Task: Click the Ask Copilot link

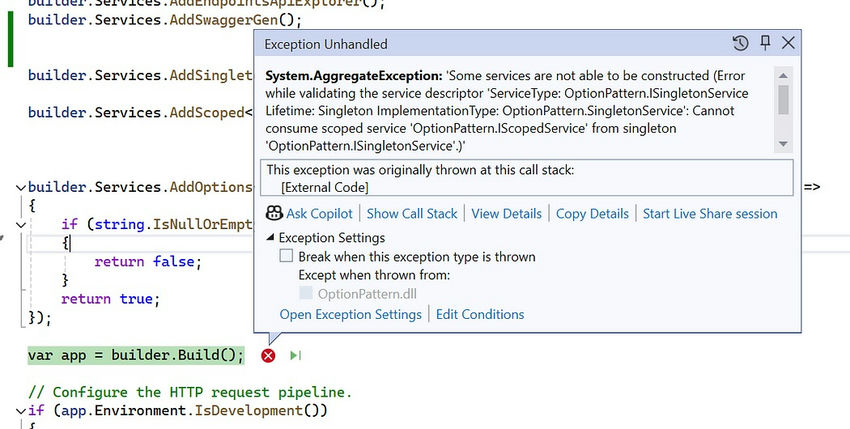Action: [x=319, y=214]
